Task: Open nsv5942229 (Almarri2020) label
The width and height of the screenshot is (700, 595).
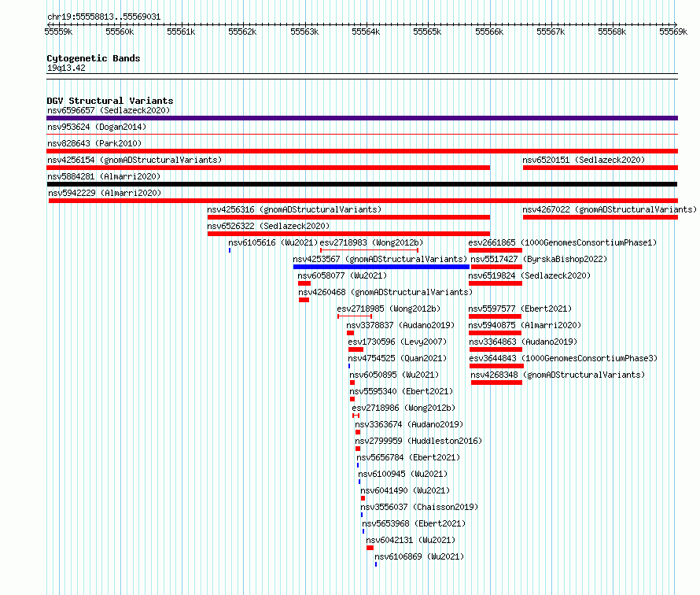Action: pos(105,193)
